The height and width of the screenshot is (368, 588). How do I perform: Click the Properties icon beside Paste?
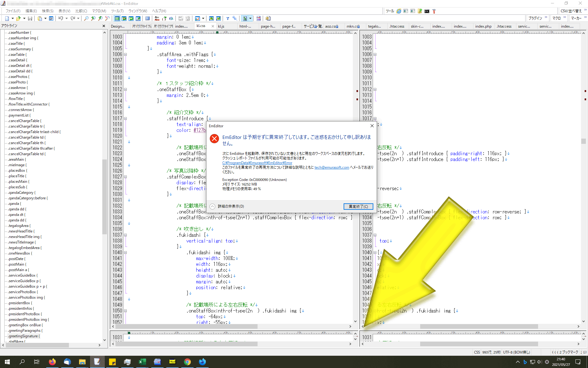[x=51, y=18]
